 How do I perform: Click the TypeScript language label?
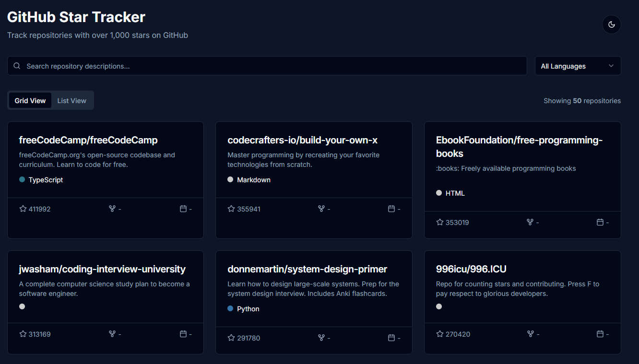coord(46,180)
